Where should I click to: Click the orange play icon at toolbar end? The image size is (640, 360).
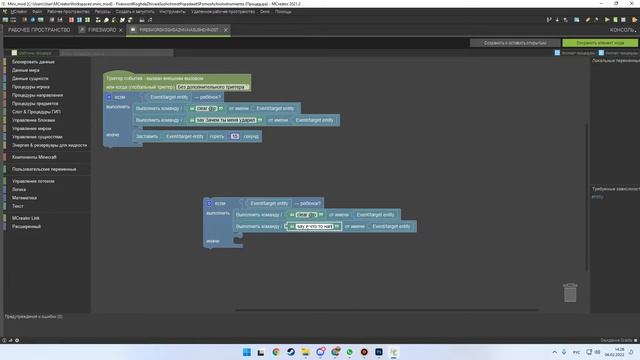635,20
